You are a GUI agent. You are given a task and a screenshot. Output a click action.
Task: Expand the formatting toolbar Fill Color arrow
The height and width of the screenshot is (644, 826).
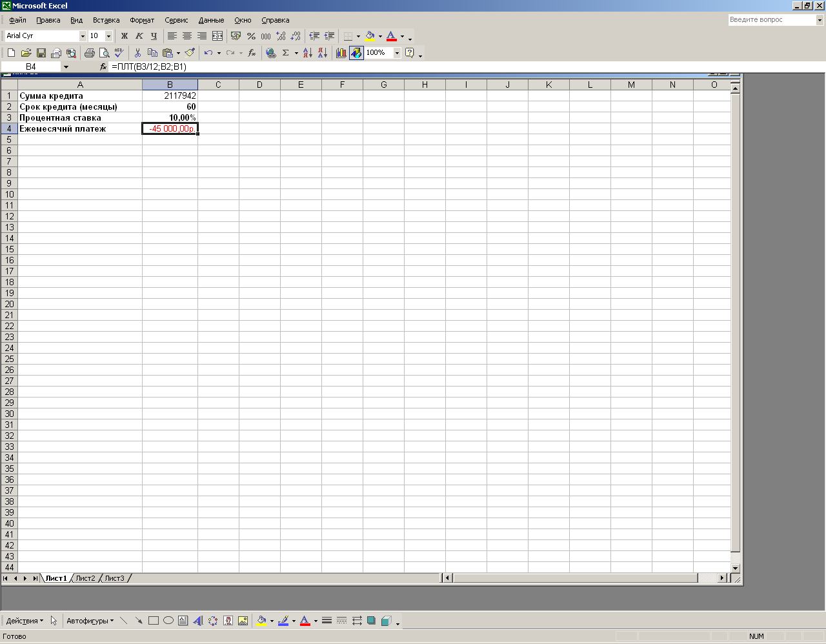(380, 36)
